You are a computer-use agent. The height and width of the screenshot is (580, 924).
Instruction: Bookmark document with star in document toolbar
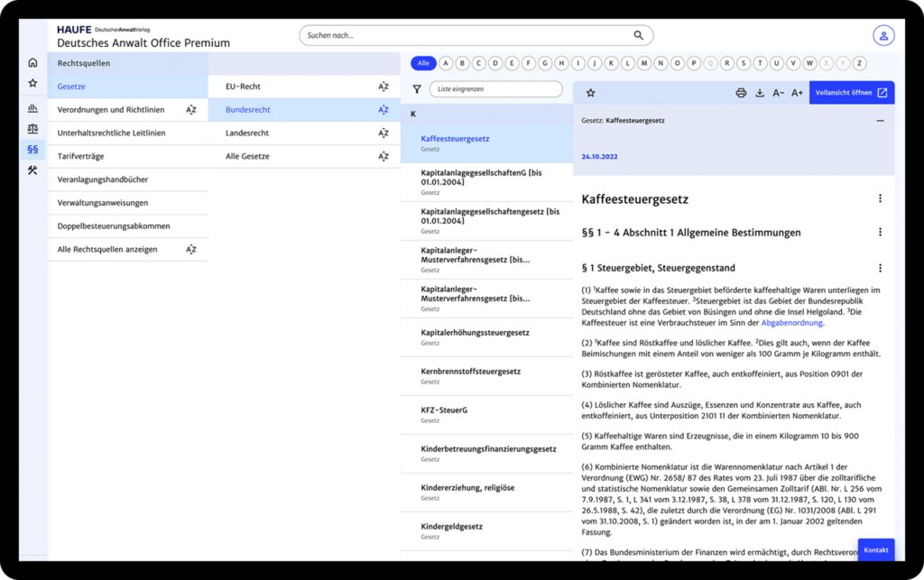coord(590,92)
